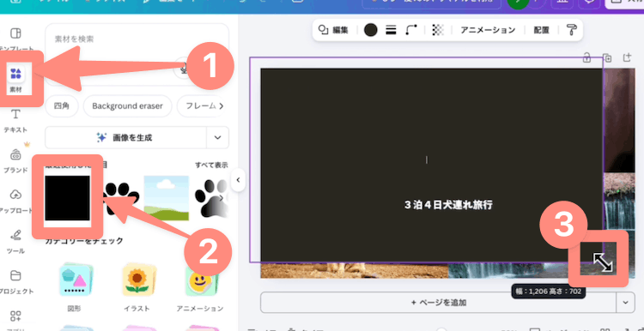644x331 pixels.
Task: Expand the dropdown beside ページを追加
Action: coord(625,303)
